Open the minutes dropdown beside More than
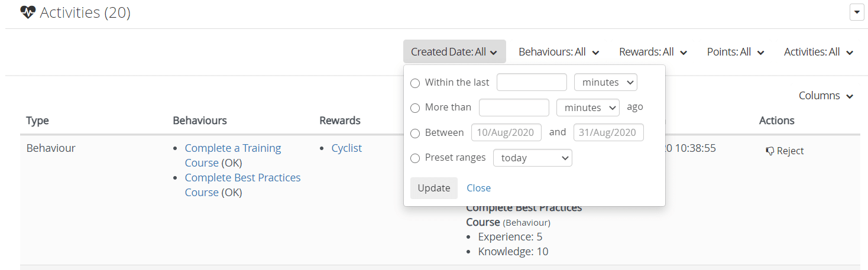The image size is (868, 270). pyautogui.click(x=588, y=108)
